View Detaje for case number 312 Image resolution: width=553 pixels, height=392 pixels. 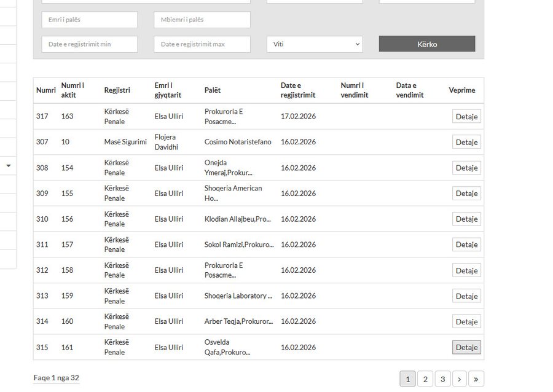(x=466, y=270)
